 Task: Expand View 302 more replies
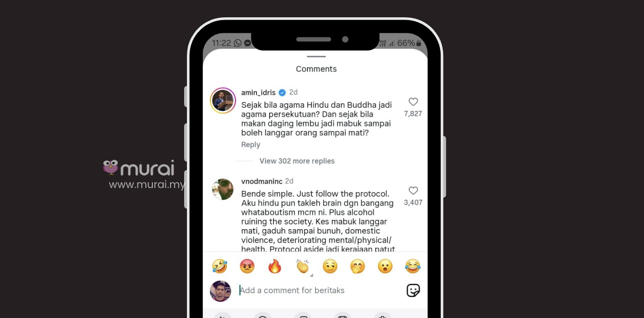pyautogui.click(x=297, y=161)
